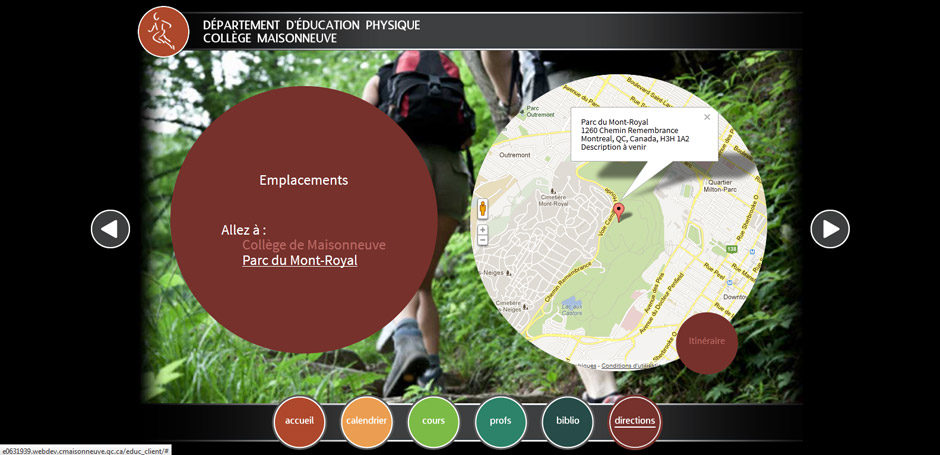Zoom in on the map
The image size is (940, 455).
coord(483,230)
